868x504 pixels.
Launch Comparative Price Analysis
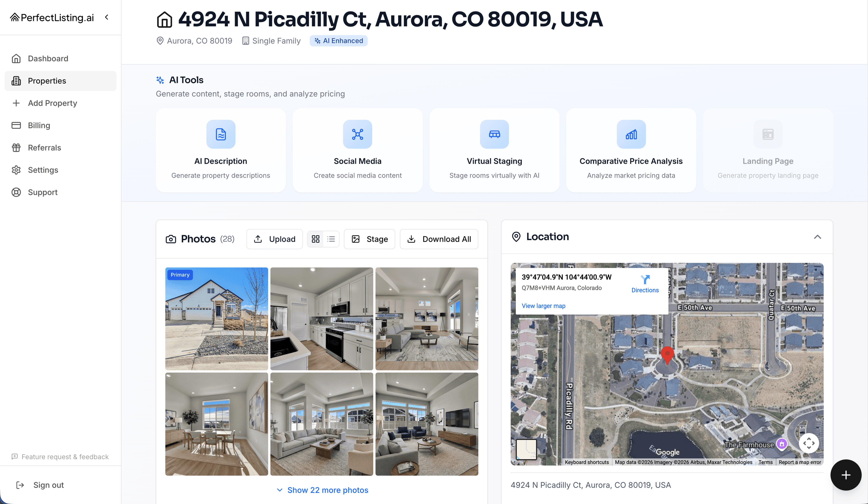click(631, 151)
